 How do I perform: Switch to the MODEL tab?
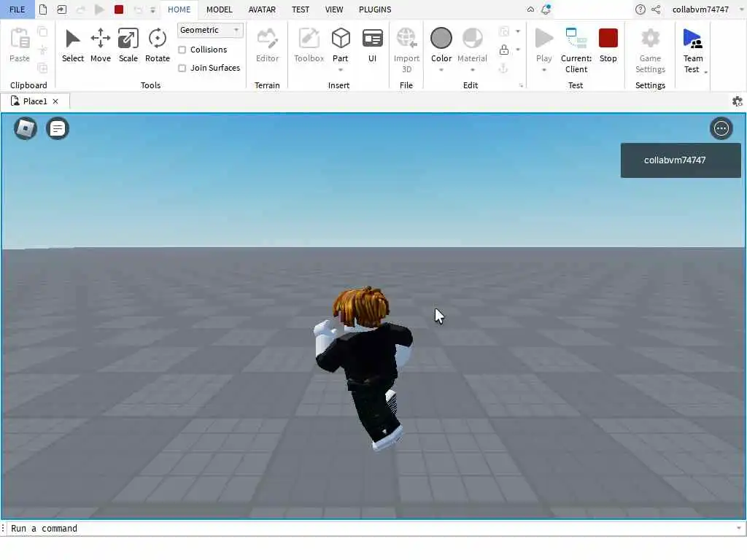coord(219,9)
